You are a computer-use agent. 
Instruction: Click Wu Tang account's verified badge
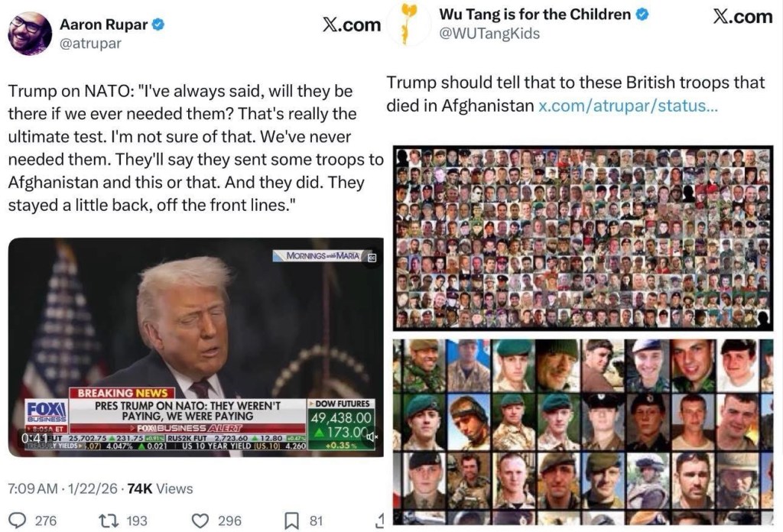coord(642,15)
